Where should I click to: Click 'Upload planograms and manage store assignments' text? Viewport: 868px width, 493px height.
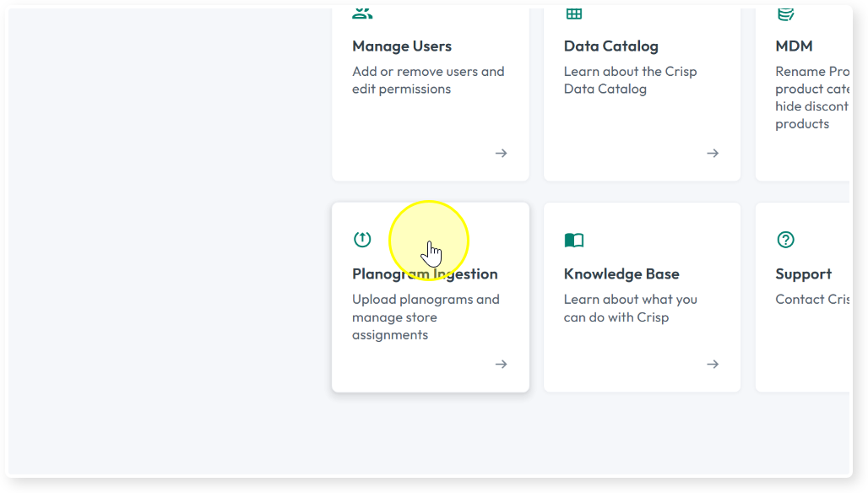click(x=426, y=317)
